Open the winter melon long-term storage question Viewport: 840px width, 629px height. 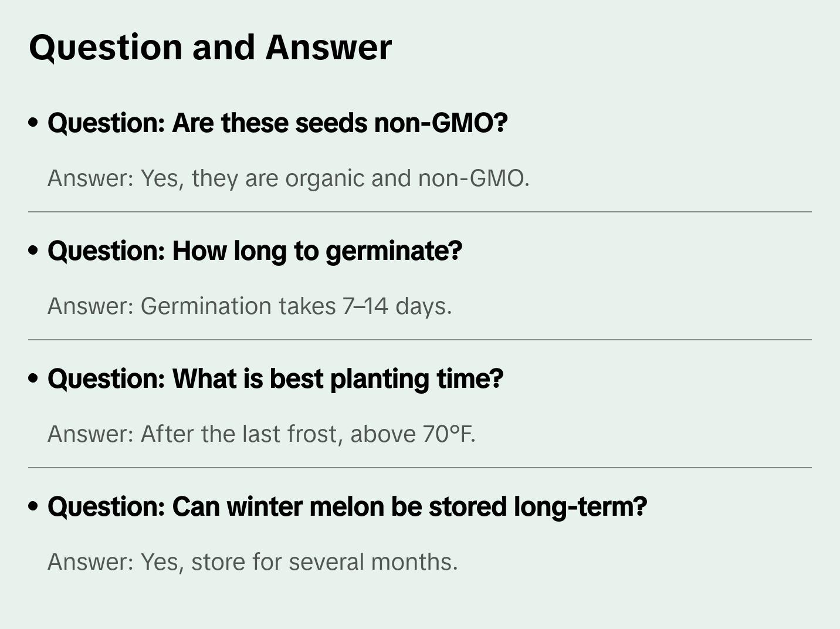tap(347, 507)
